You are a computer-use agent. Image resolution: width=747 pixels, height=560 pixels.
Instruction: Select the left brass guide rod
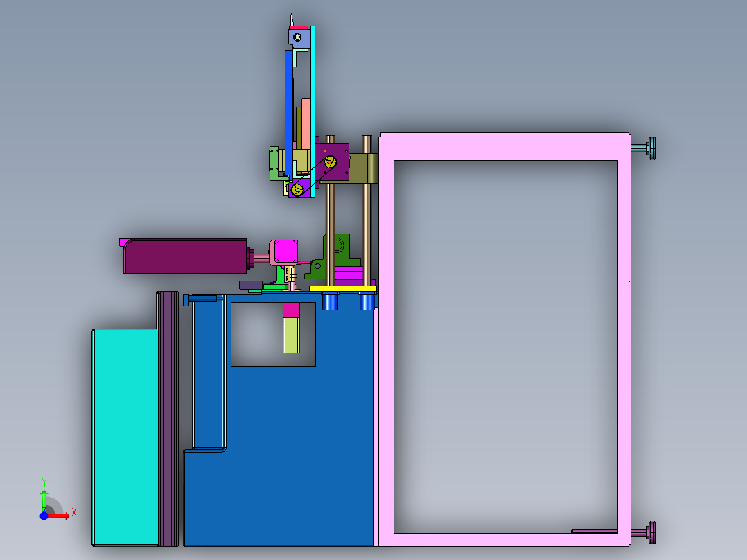[331, 229]
